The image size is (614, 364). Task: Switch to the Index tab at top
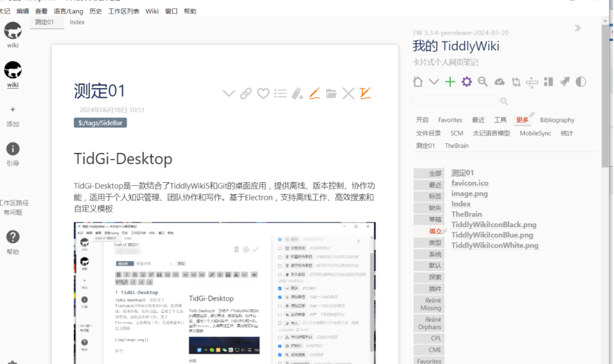point(77,22)
